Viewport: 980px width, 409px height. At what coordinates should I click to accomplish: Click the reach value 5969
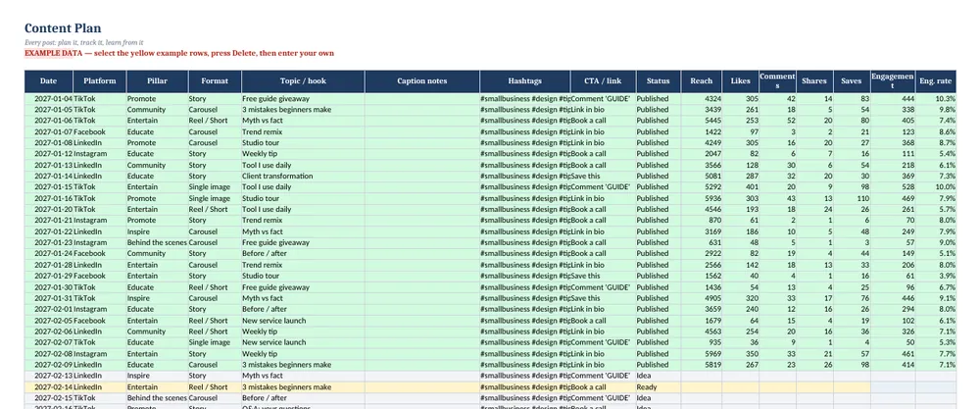click(702, 354)
